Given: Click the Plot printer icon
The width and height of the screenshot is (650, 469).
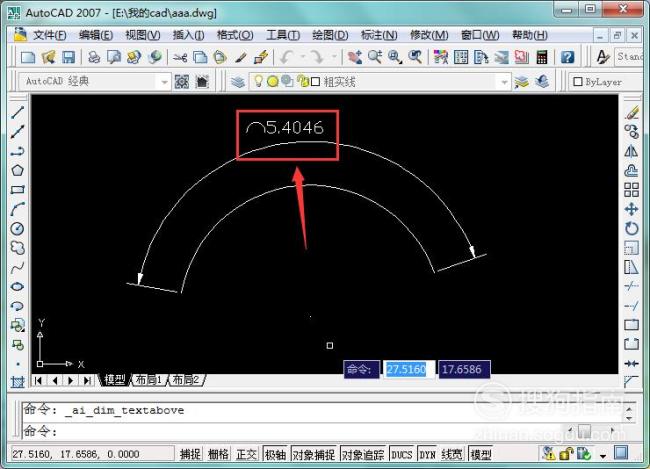Looking at the screenshot, I should tap(94, 57).
